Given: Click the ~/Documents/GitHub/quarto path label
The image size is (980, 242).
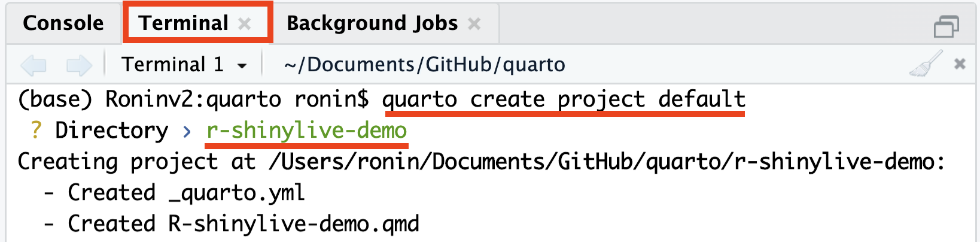Looking at the screenshot, I should coord(424,65).
